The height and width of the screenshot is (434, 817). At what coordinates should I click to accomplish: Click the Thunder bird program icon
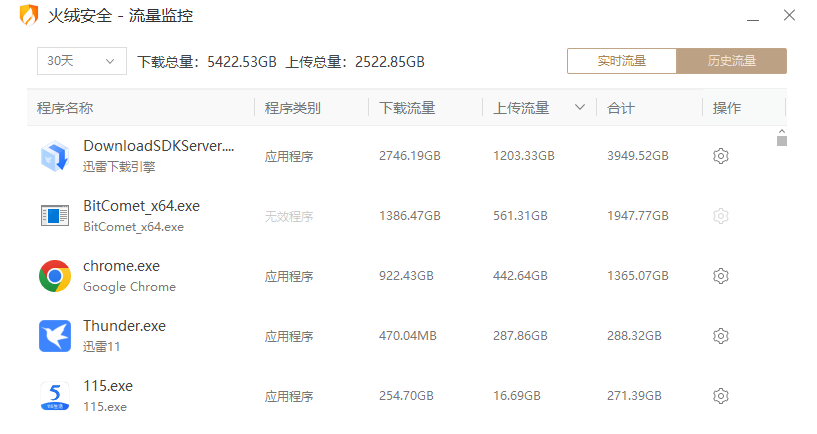[55, 336]
